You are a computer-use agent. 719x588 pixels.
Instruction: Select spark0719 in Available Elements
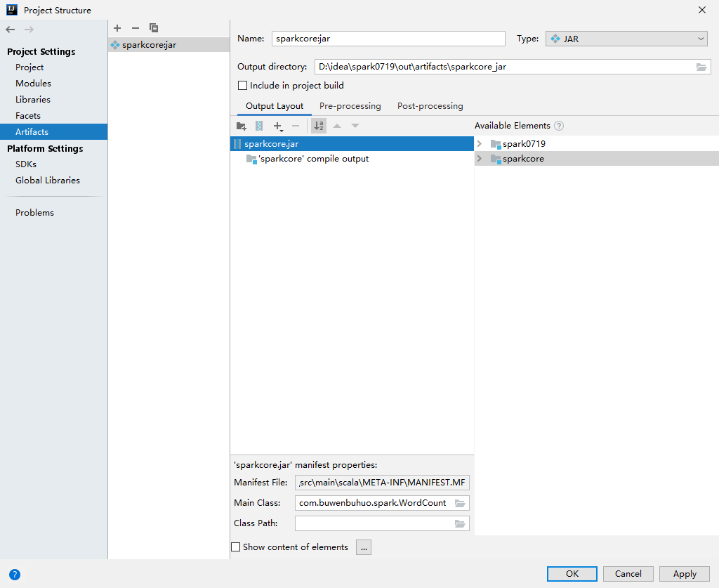tap(524, 143)
